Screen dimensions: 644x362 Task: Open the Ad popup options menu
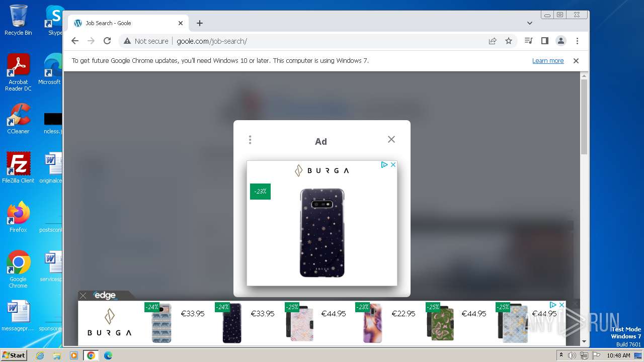(250, 140)
